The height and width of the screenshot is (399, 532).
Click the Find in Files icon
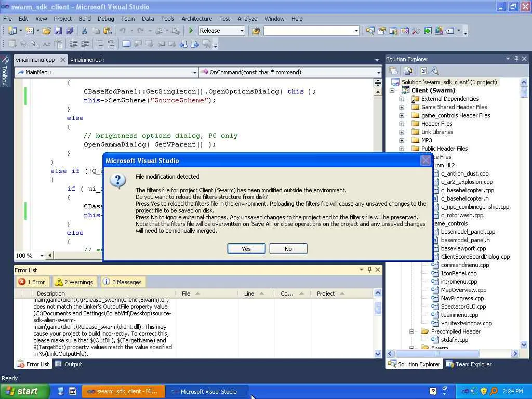(x=256, y=31)
